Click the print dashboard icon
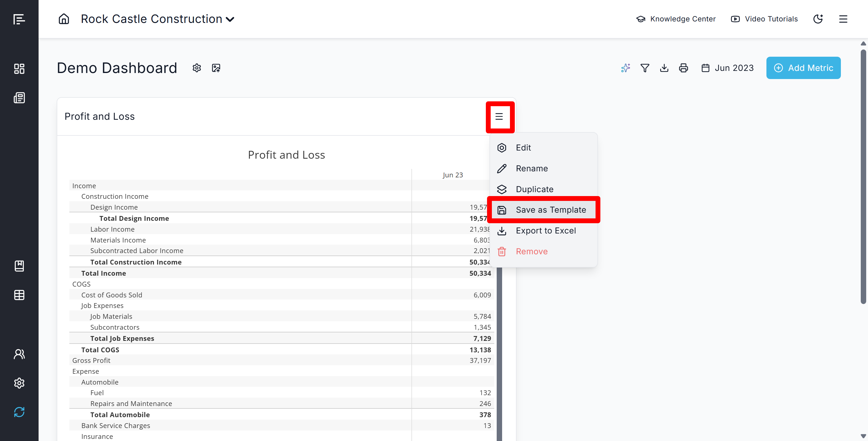The width and height of the screenshot is (868, 441). 683,68
